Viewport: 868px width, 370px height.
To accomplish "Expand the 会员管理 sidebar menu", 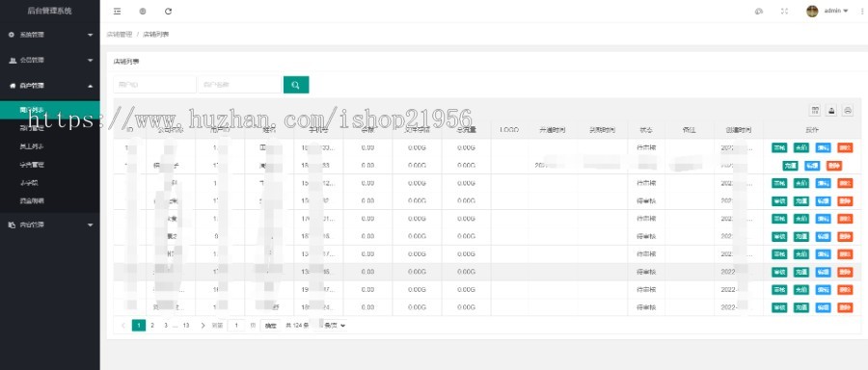I will 50,61.
